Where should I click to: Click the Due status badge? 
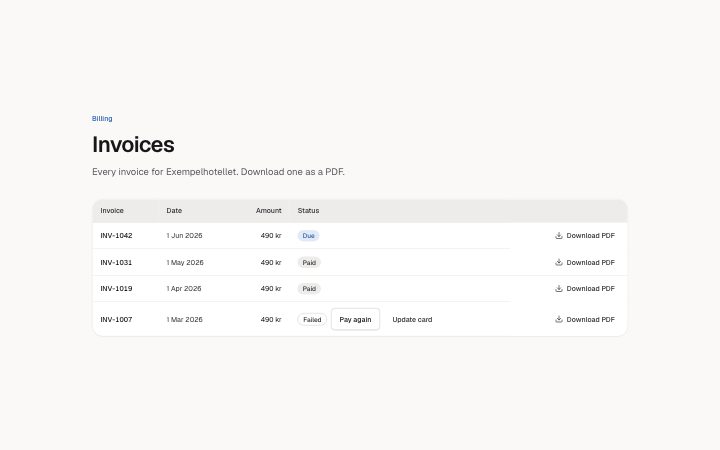(x=309, y=236)
